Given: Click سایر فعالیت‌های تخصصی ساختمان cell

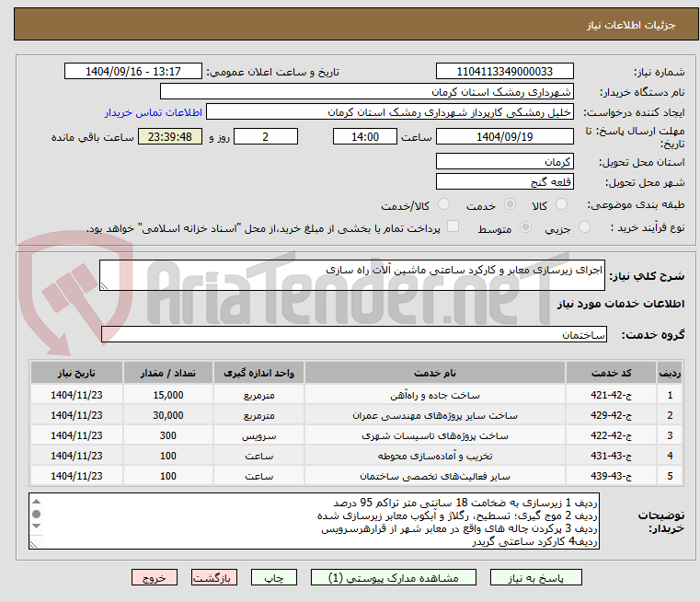Looking at the screenshot, I should pos(435,476).
